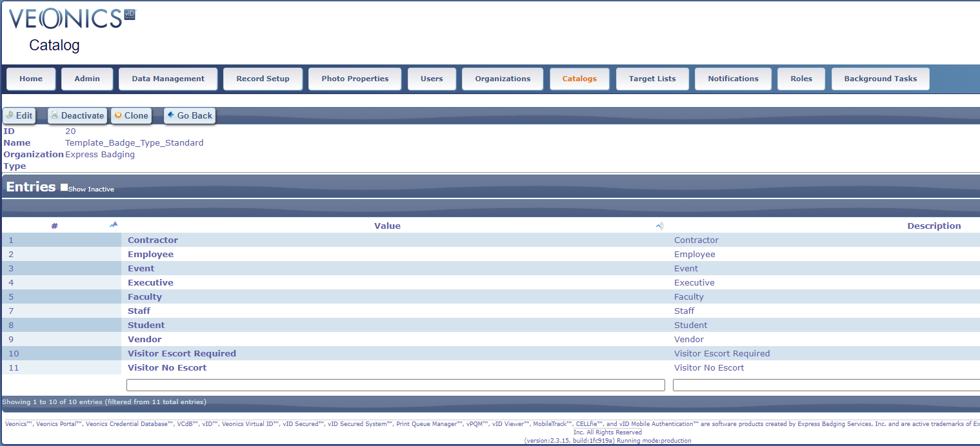Select the Vendor value entry

[x=145, y=339]
